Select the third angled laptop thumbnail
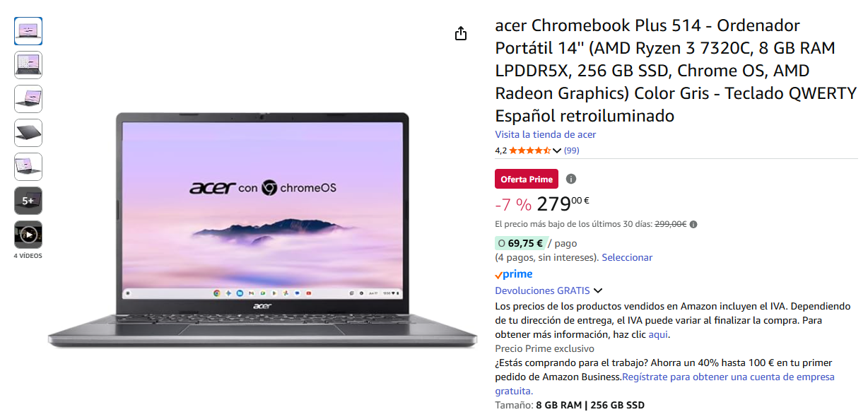Viewport: 868px width, 412px height. pos(28,99)
